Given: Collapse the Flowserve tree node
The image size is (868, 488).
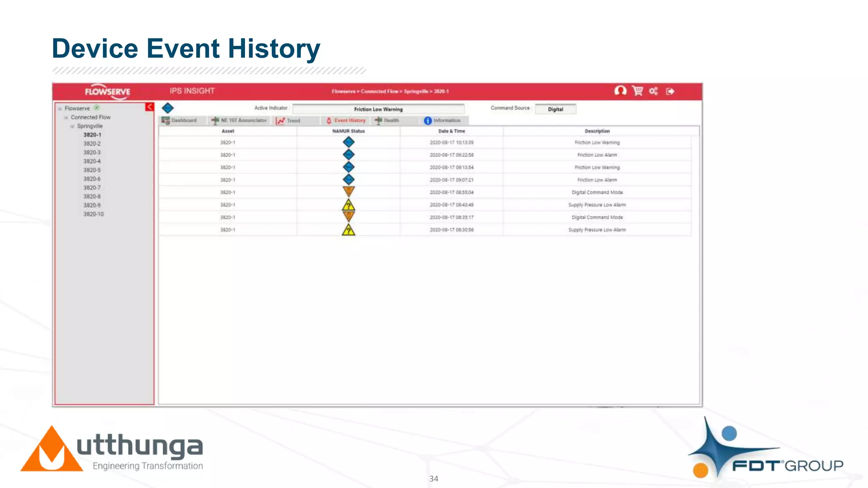Looking at the screenshot, I should tap(60, 108).
